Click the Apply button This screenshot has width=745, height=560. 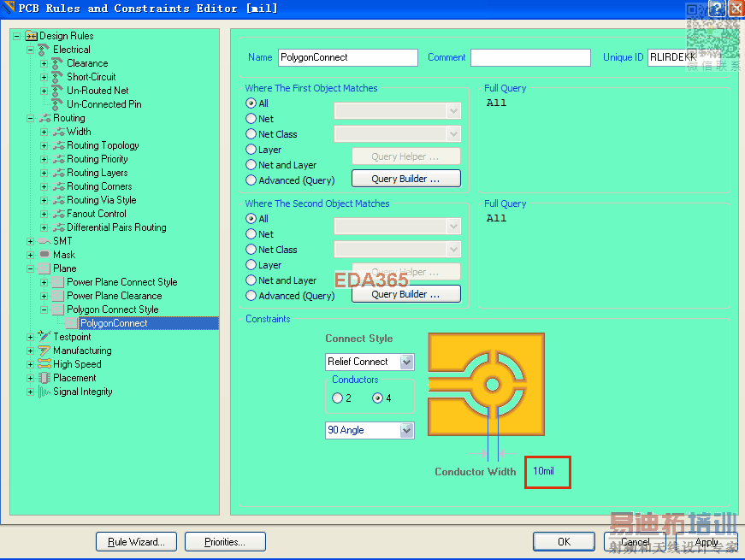click(x=707, y=542)
